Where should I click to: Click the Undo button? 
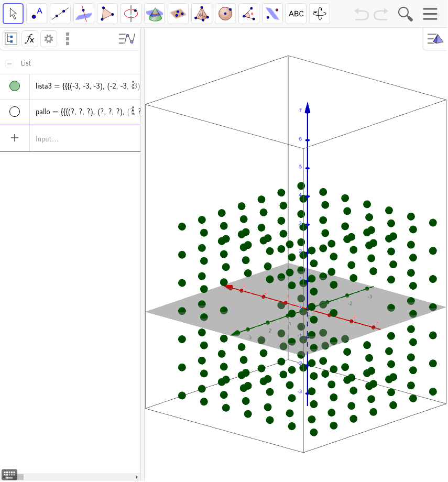[x=361, y=14]
